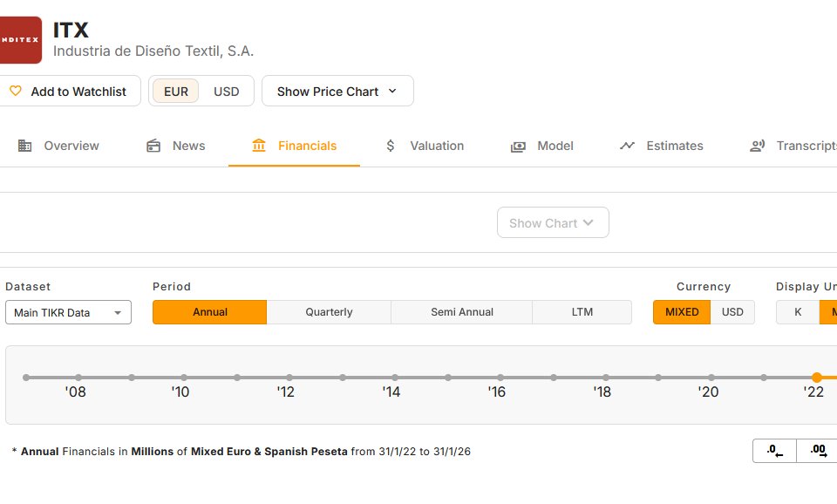This screenshot has width=837, height=504.
Task: Set financials currency to MIXED
Action: 682,312
